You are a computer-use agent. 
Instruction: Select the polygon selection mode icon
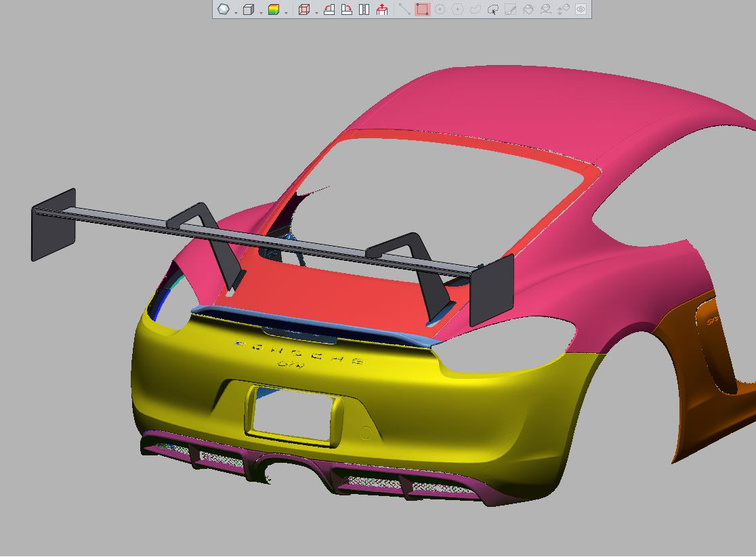(x=457, y=9)
